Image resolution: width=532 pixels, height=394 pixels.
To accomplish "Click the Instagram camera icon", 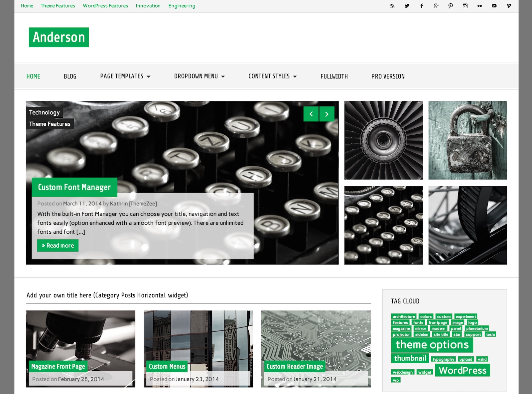I will pos(465,6).
